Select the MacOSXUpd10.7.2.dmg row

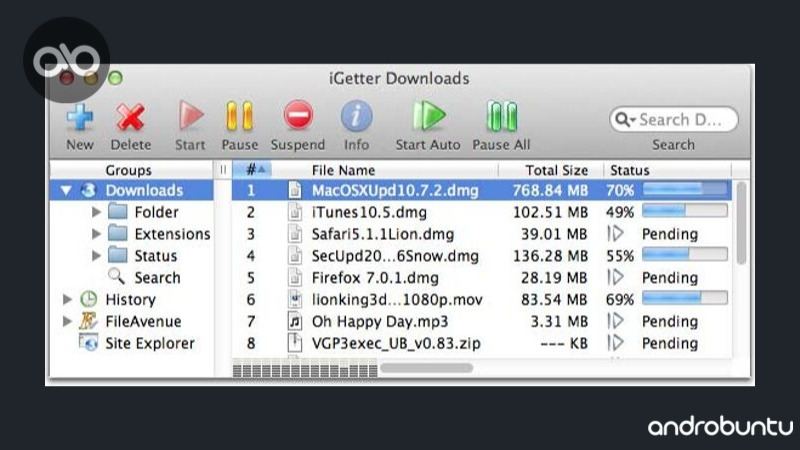pos(482,190)
